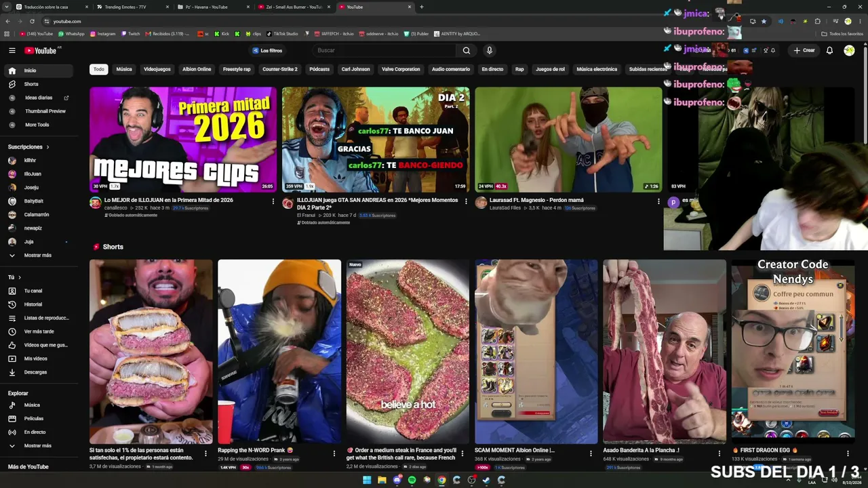Open the notifications bell
The image size is (868, 488).
[x=829, y=50]
